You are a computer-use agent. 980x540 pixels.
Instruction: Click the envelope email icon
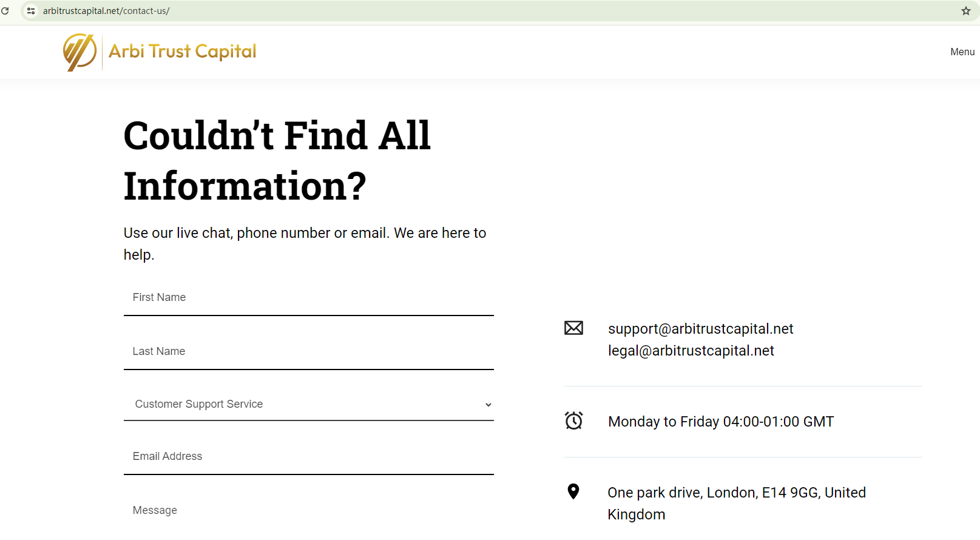(573, 328)
